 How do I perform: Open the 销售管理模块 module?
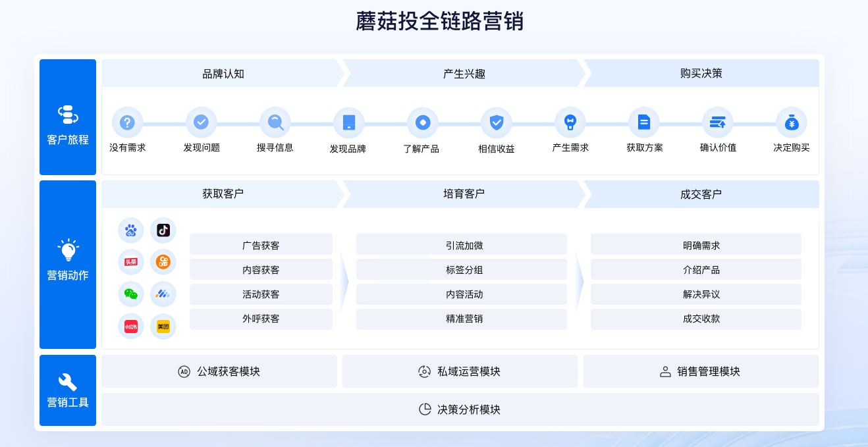[x=701, y=371]
